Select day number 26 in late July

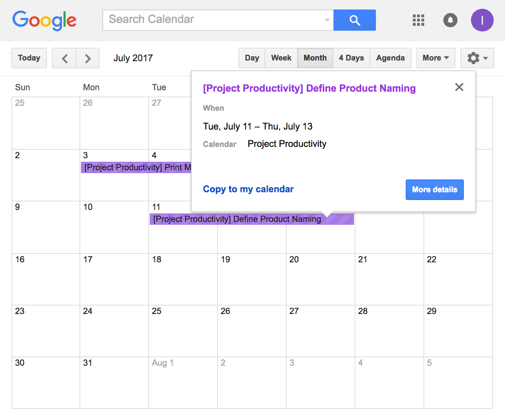tap(225, 311)
